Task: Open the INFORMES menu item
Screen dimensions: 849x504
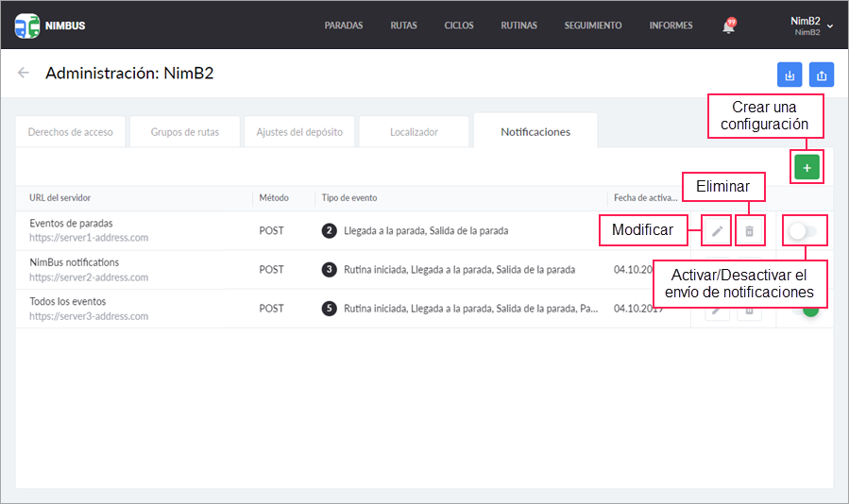Action: pos(671,25)
